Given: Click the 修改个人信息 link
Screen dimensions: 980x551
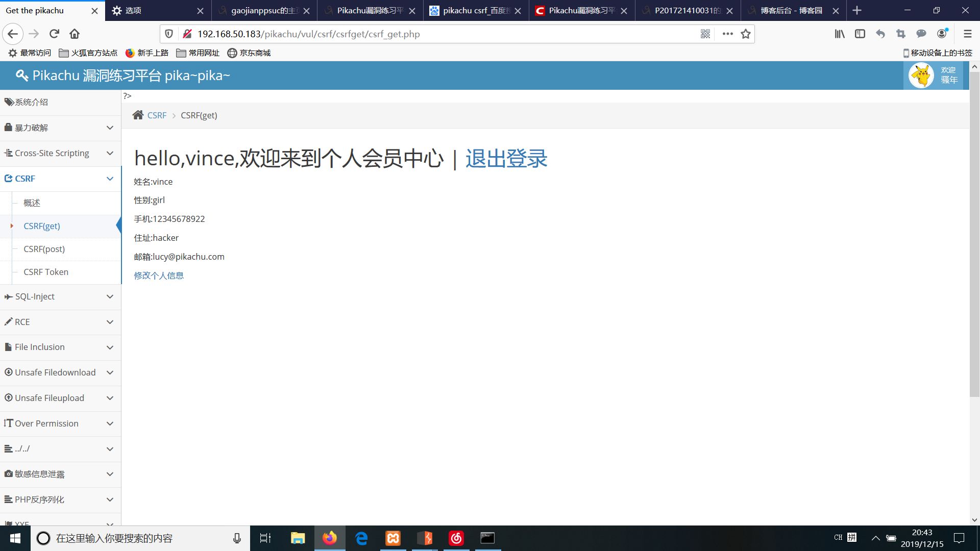Looking at the screenshot, I should tap(159, 275).
